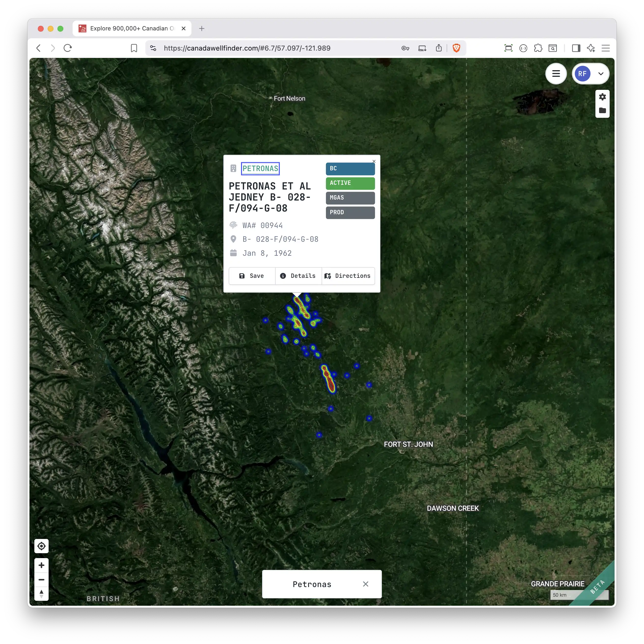Toggle the browser sidebar panel icon
Viewport: 644px width, 644px height.
(x=576, y=48)
